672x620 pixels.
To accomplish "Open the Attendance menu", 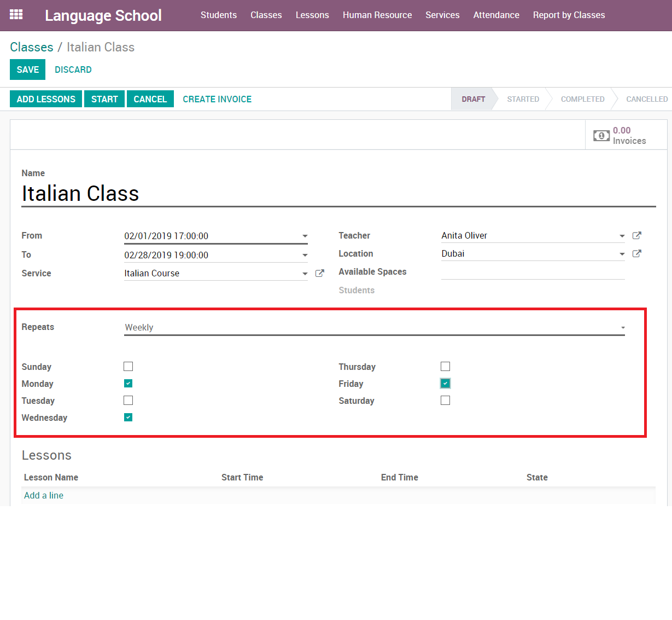I will pyautogui.click(x=496, y=15).
